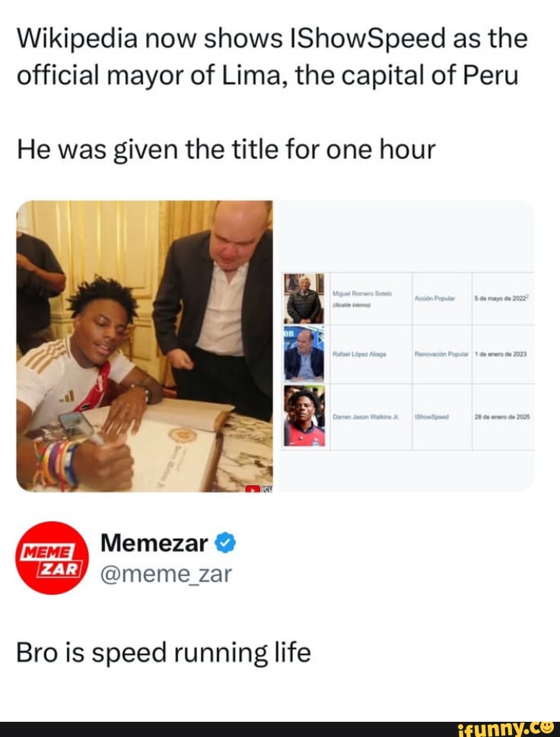Open the @meme_zar handle
Viewport: 560px width, 737px height.
coord(166,574)
